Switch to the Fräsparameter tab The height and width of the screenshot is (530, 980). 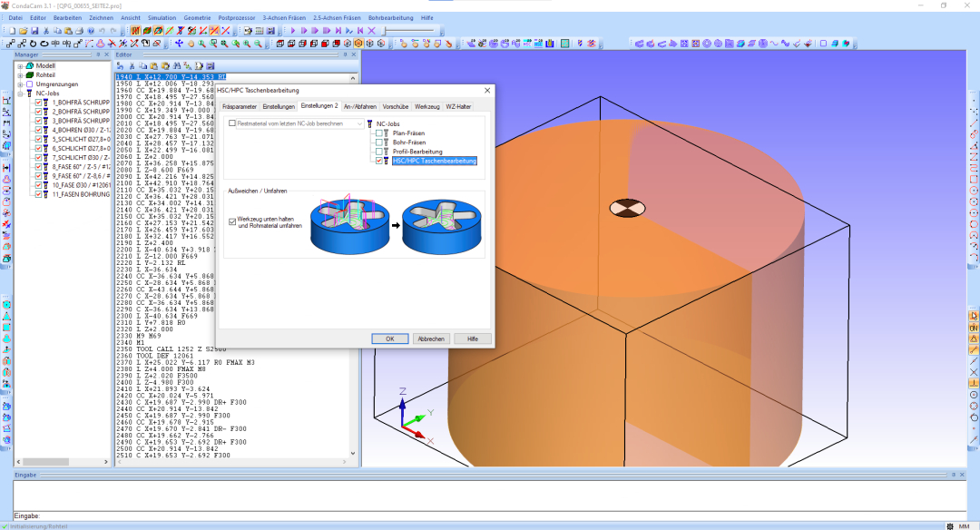pos(240,106)
